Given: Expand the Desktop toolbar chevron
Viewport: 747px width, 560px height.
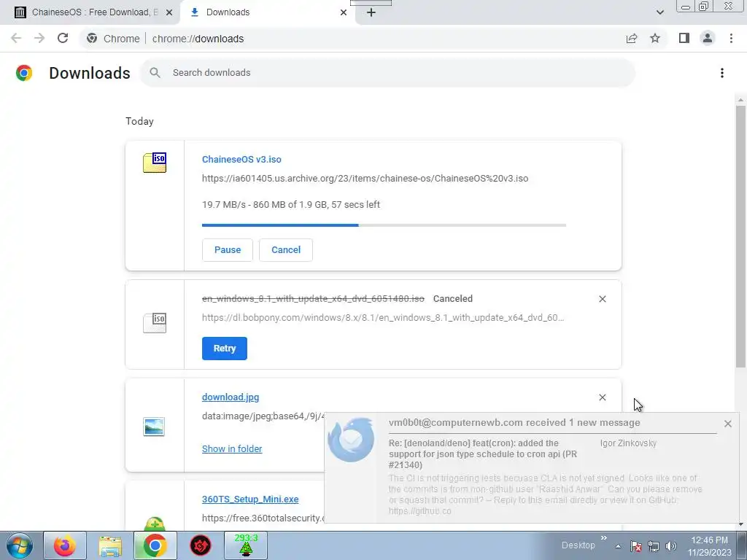Looking at the screenshot, I should (603, 538).
